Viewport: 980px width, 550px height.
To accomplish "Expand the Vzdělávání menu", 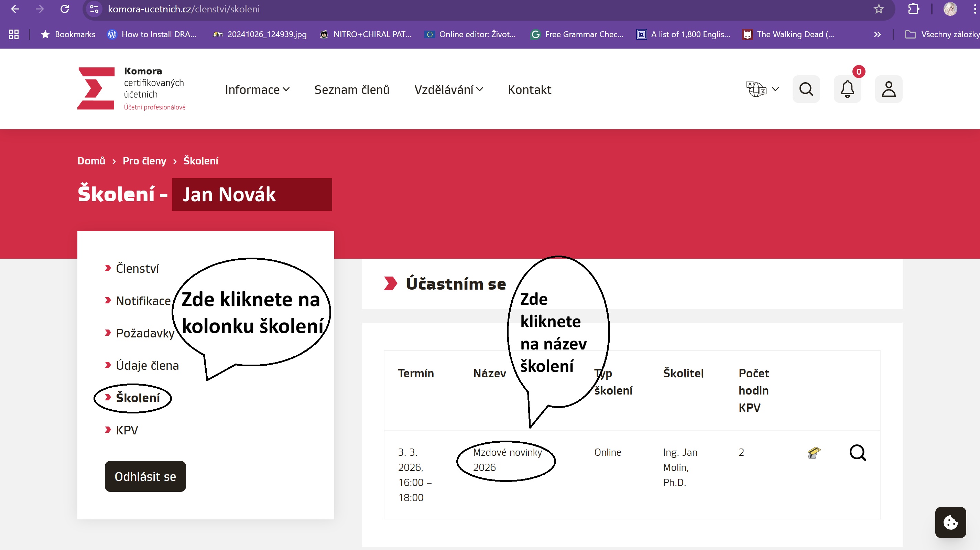I will [x=448, y=89].
